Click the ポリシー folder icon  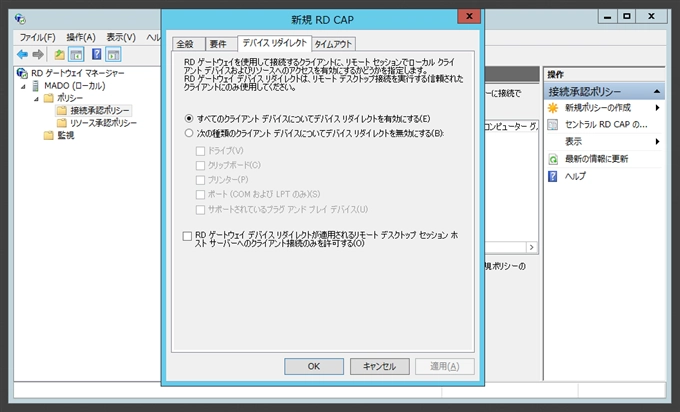click(x=49, y=98)
